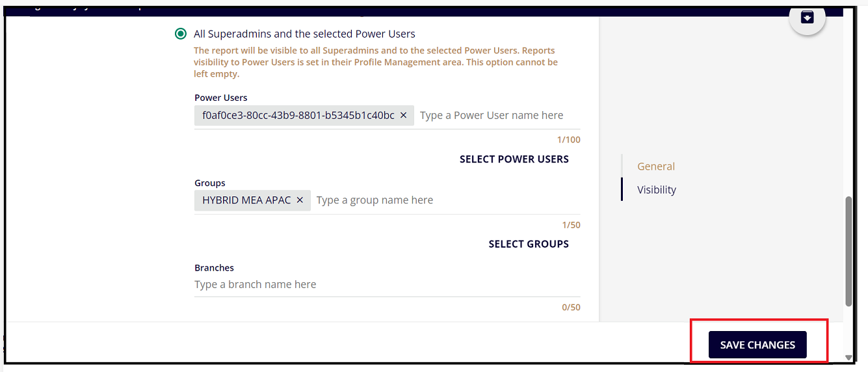
Task: Open SELECT GROUPS dialog
Action: pyautogui.click(x=529, y=244)
